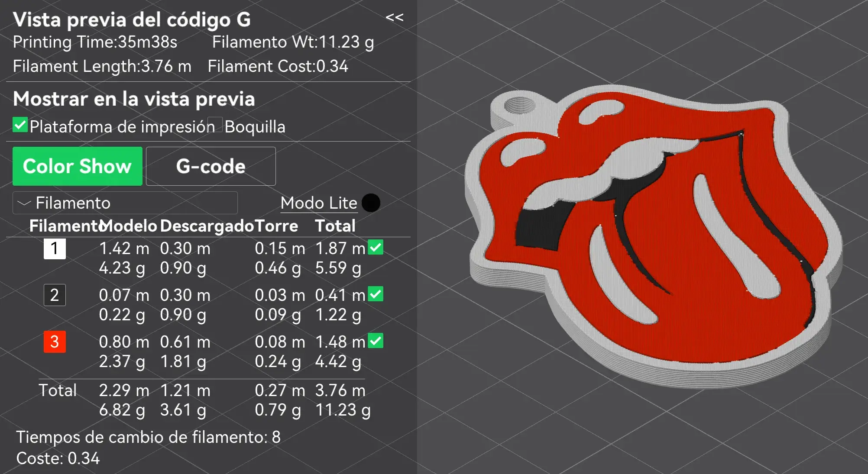Click the Filament Cost:0.34 text
The width and height of the screenshot is (868, 474).
click(x=278, y=66)
